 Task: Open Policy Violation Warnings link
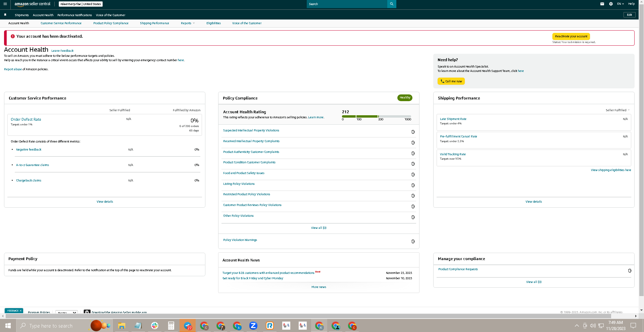coord(240,240)
